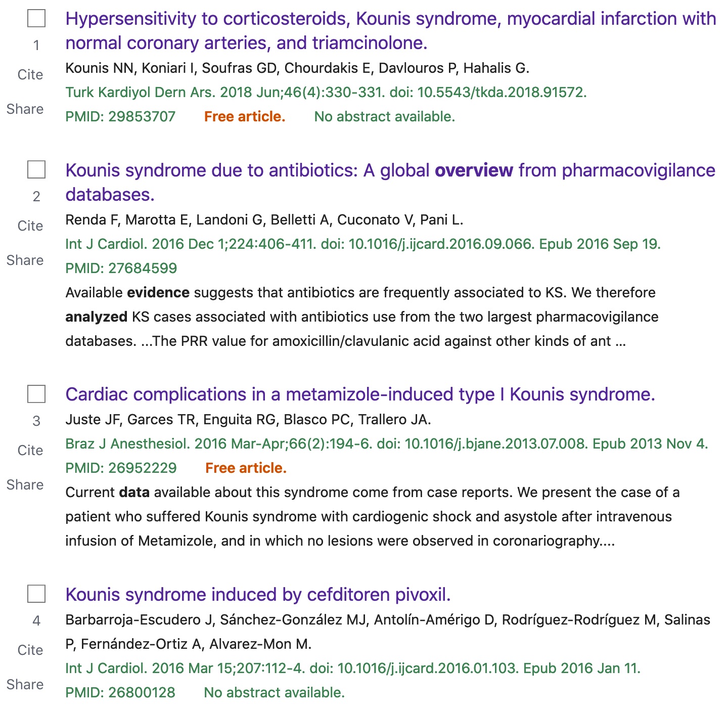Image resolution: width=728 pixels, height=711 pixels.
Task: Open metamizole-induced type I Kounis syndrome article
Action: pos(360,394)
